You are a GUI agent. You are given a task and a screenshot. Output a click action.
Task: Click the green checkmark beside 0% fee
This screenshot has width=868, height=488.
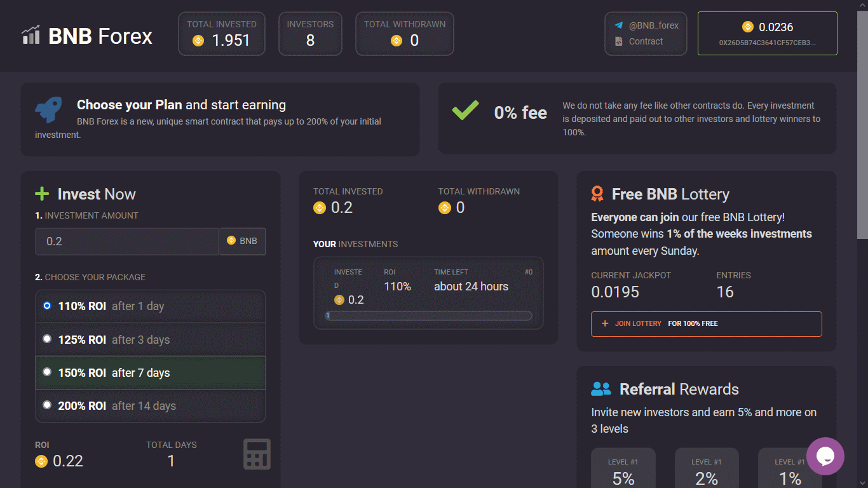coord(465,111)
